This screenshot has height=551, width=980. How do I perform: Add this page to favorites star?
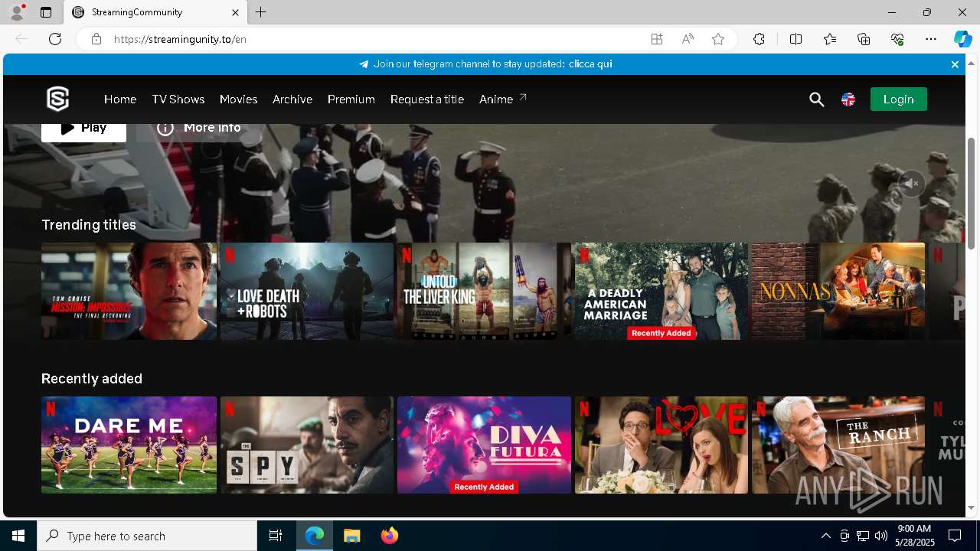pyautogui.click(x=718, y=39)
